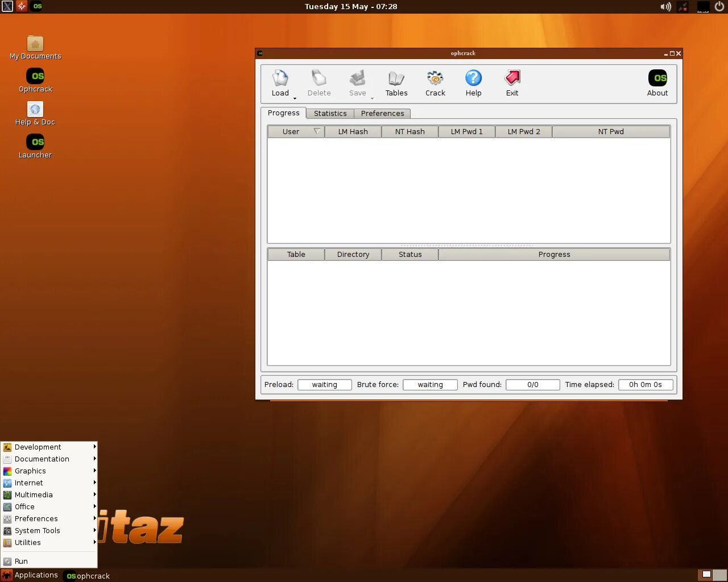
Task: Expand the System Tools menu category
Action: [x=49, y=531]
